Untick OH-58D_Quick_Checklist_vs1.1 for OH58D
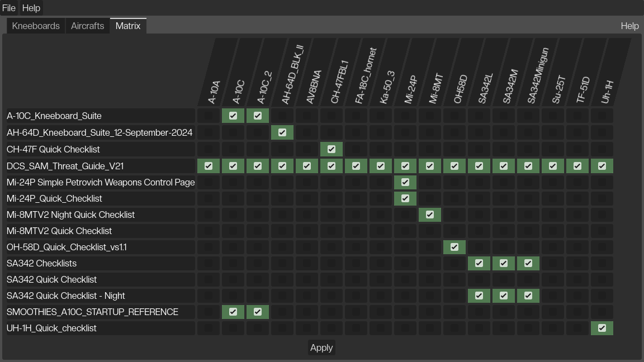644x362 pixels. pos(454,247)
